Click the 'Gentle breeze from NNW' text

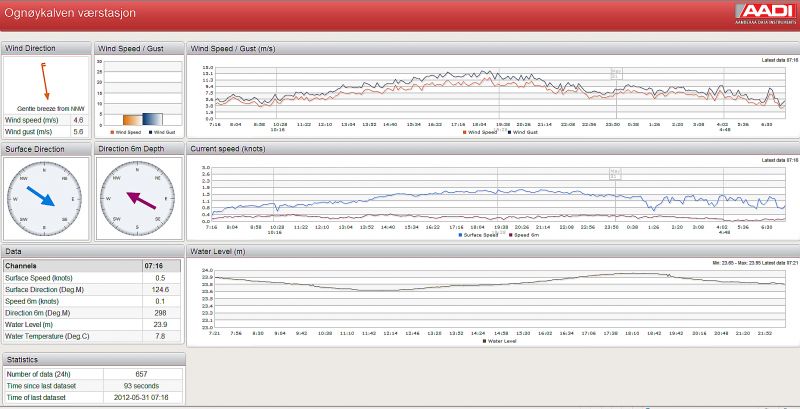[x=51, y=109]
